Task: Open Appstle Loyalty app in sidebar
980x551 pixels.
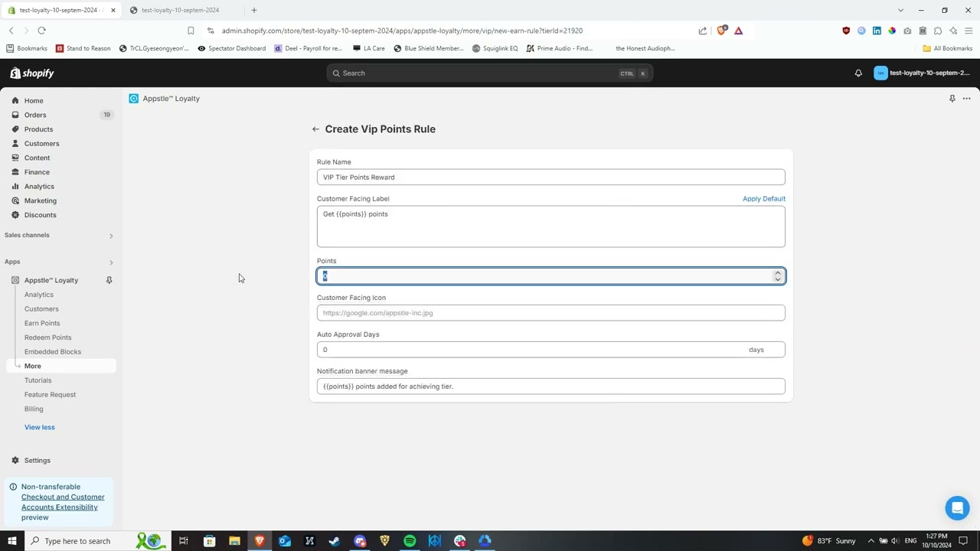Action: click(x=51, y=280)
